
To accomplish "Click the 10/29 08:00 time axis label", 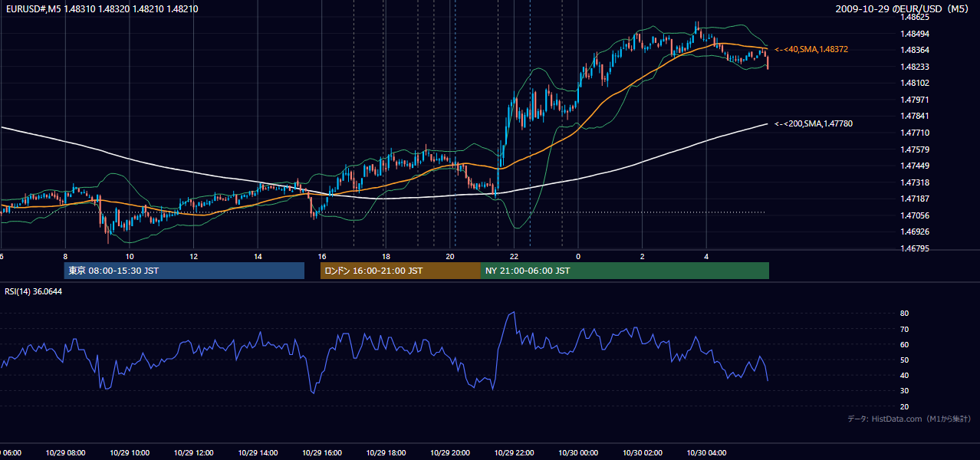I will pos(65,452).
